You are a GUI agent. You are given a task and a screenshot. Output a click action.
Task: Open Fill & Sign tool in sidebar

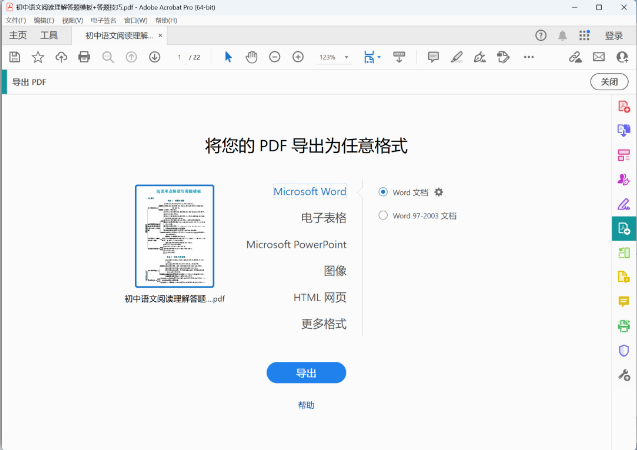pyautogui.click(x=624, y=204)
